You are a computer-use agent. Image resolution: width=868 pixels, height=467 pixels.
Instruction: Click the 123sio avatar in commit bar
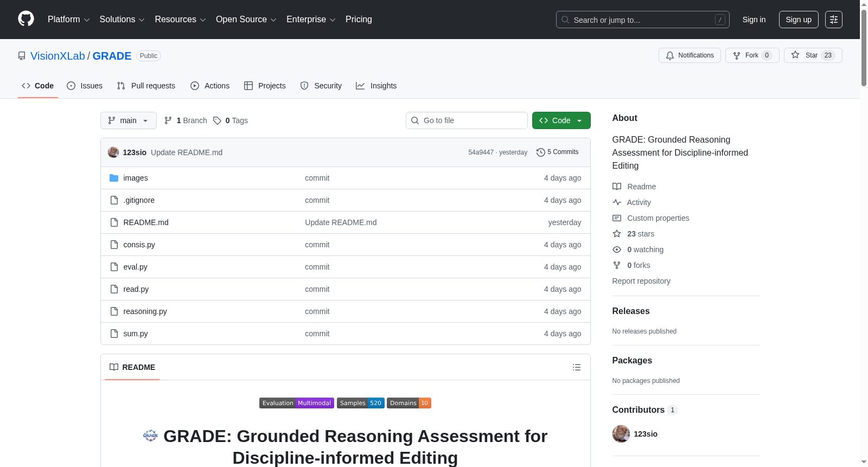tap(113, 152)
